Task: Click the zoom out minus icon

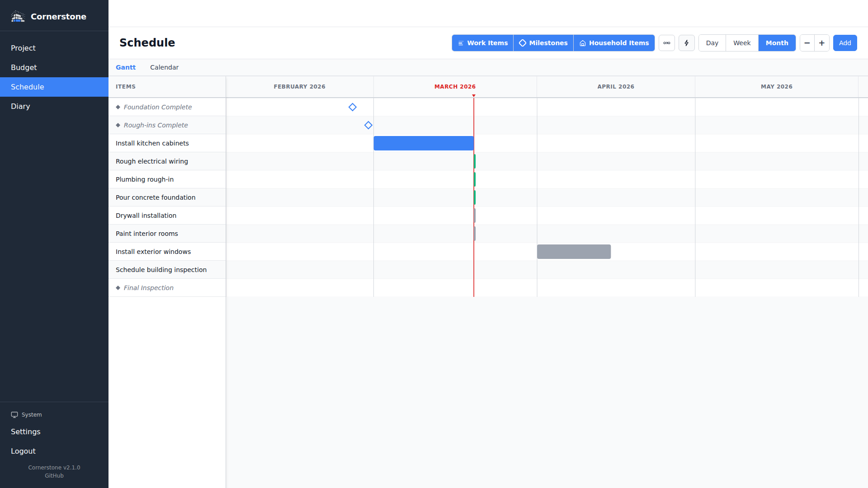Action: [807, 43]
